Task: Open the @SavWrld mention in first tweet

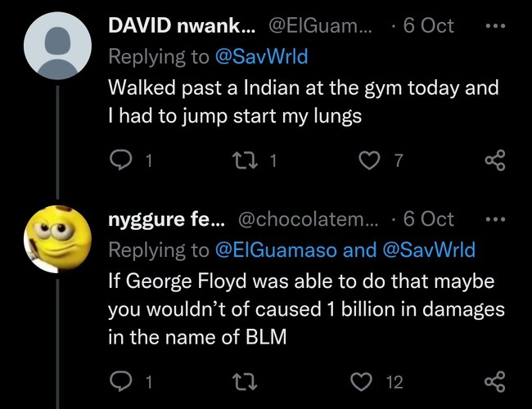Action: point(262,56)
